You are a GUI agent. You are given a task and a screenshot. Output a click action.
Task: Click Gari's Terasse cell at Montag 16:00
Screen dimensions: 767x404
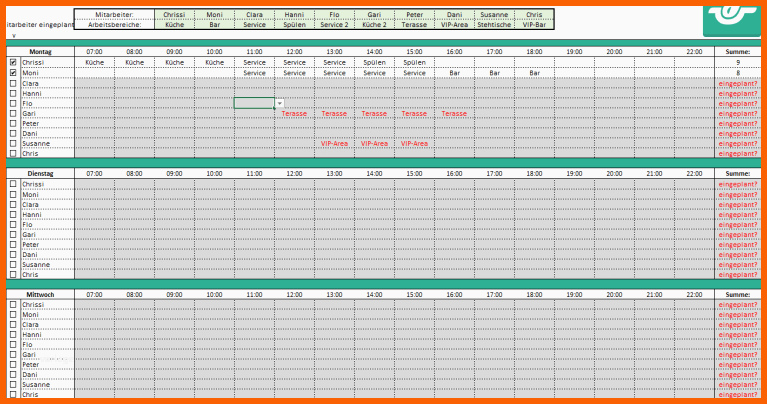[454, 113]
